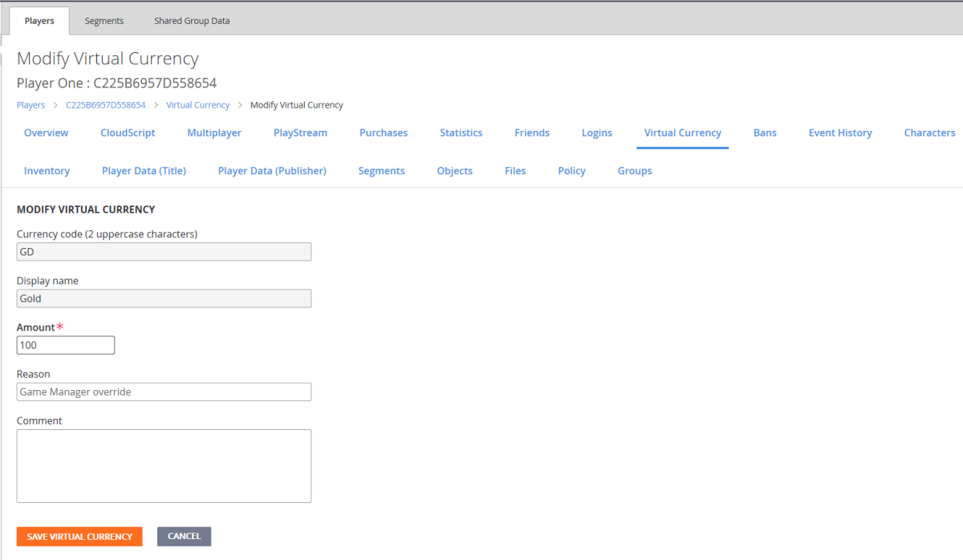Open the Segments player sub-tab

click(x=381, y=171)
